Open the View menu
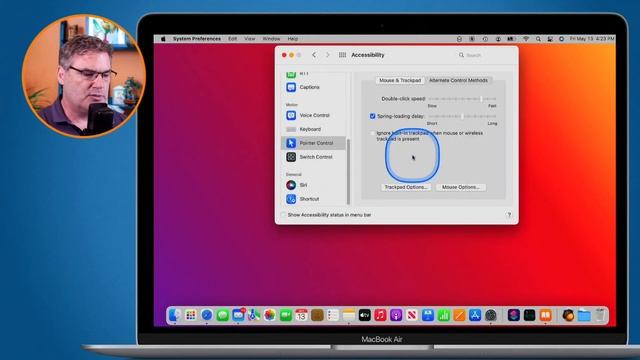The height and width of the screenshot is (360, 640). [x=250, y=39]
